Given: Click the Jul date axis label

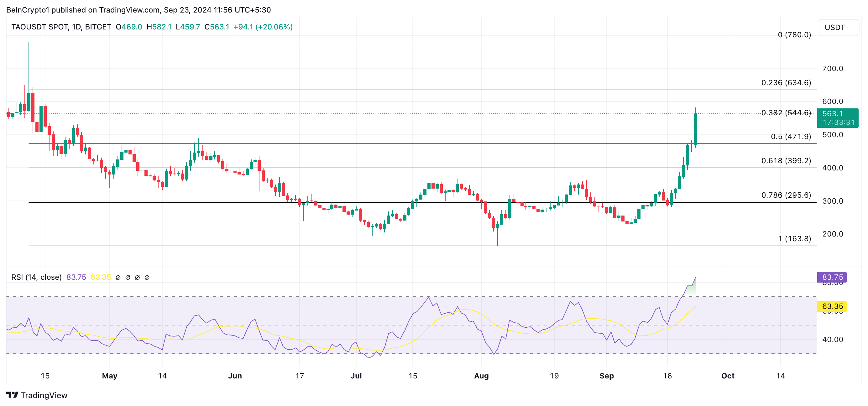Looking at the screenshot, I should point(356,376).
